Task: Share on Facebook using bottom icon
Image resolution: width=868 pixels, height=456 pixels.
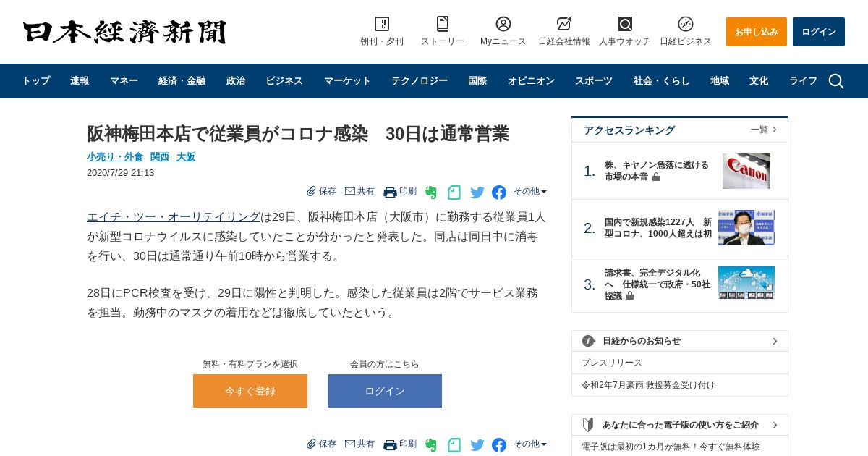Action: [499, 445]
